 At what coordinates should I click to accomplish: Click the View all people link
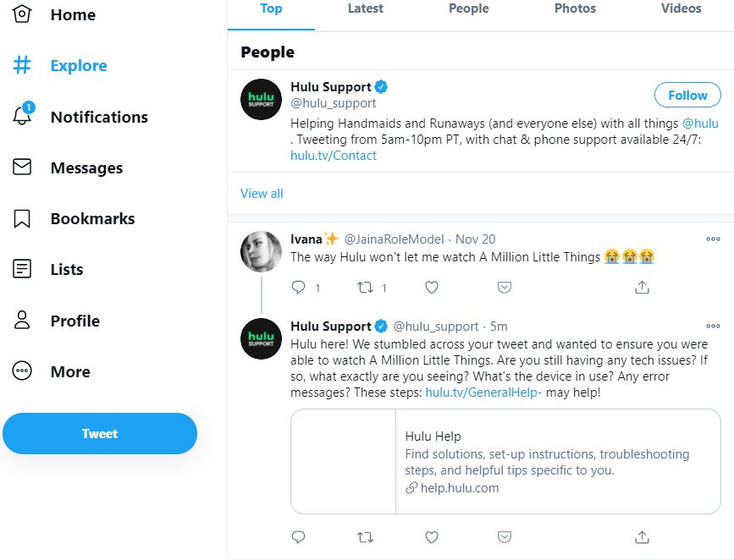click(x=262, y=194)
